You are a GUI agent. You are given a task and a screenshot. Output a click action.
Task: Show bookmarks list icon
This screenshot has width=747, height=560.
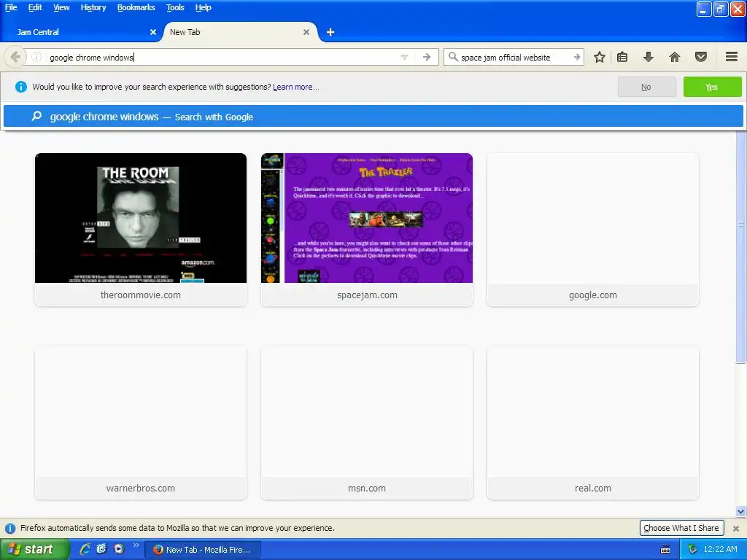coord(622,57)
